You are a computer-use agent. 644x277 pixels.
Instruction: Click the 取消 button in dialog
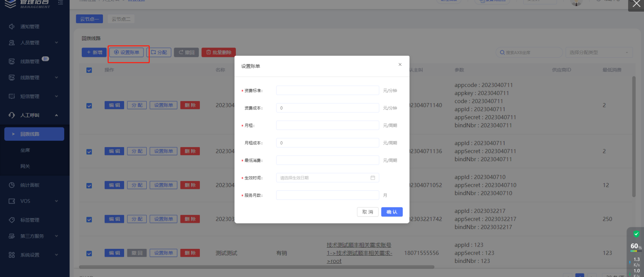[367, 212]
